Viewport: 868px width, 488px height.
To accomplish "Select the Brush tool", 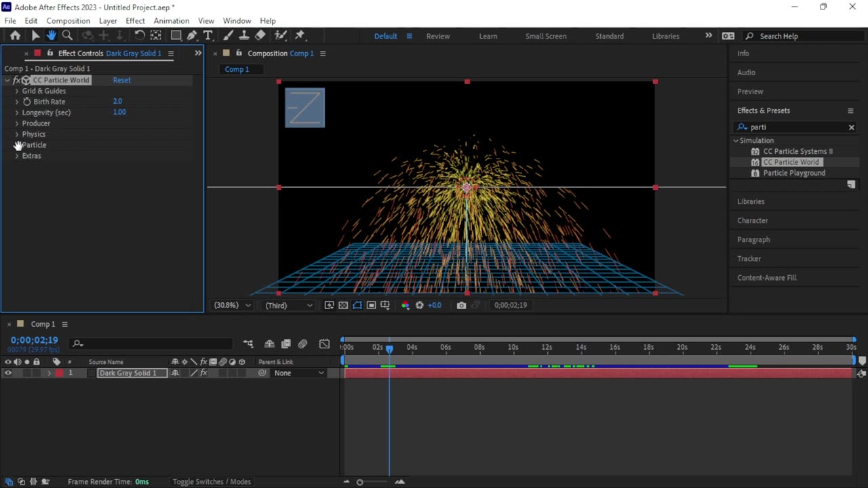I will tap(229, 36).
